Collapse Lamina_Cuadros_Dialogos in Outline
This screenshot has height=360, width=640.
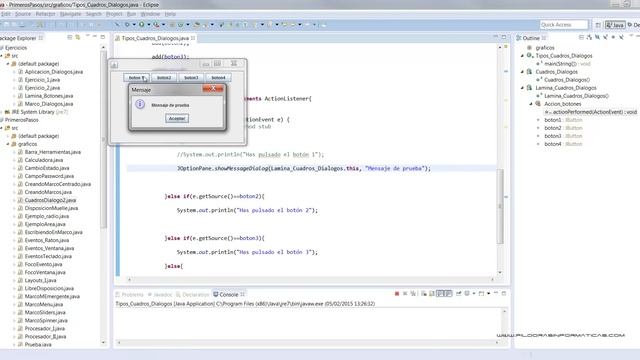(522, 88)
